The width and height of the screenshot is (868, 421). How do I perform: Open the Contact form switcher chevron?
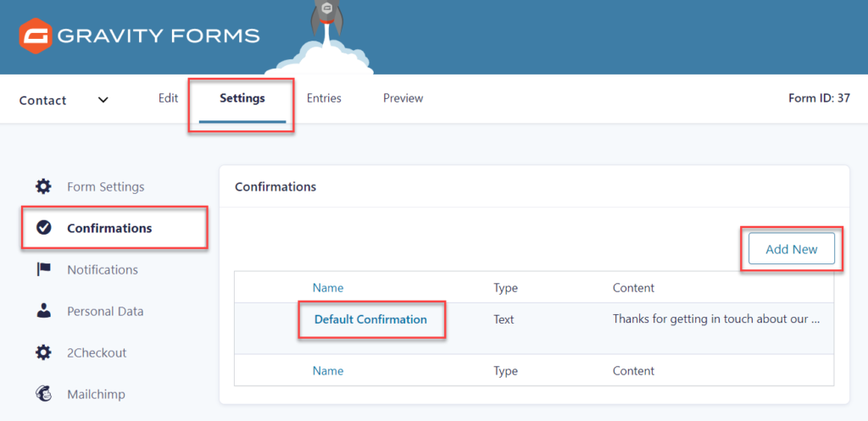pos(103,100)
